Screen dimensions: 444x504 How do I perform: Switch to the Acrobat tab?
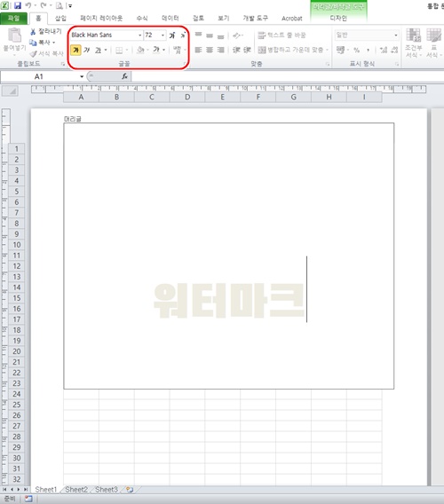pos(292,19)
